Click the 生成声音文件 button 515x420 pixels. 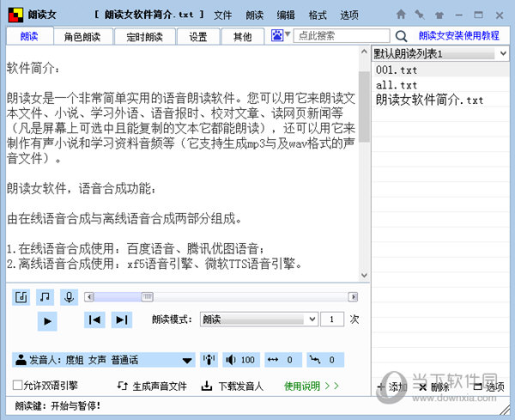tap(152, 387)
